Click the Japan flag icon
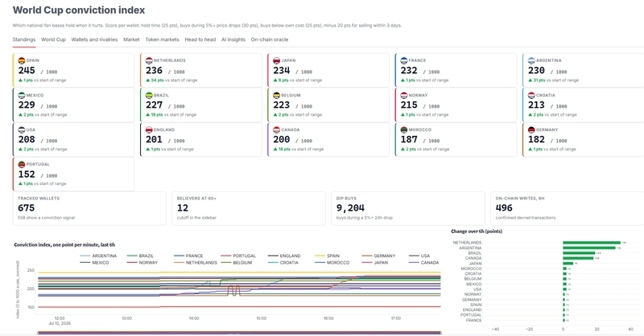This screenshot has width=644, height=336. point(276,60)
